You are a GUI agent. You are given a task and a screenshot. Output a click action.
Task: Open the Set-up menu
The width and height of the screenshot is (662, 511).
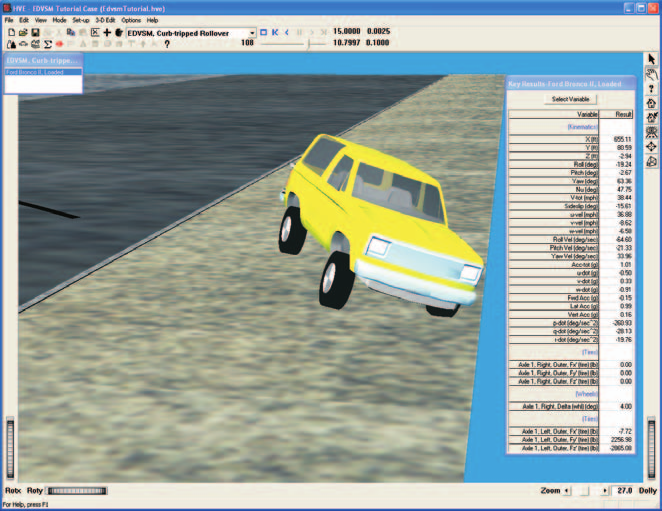pos(81,20)
